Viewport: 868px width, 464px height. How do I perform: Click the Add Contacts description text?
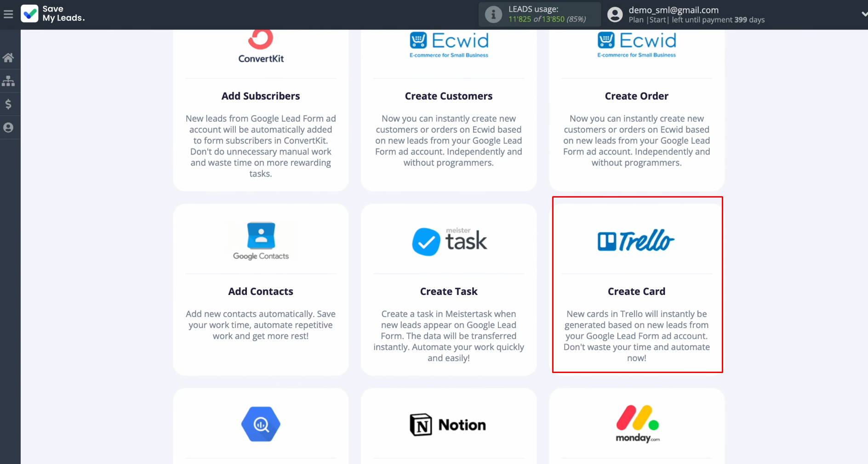[261, 325]
